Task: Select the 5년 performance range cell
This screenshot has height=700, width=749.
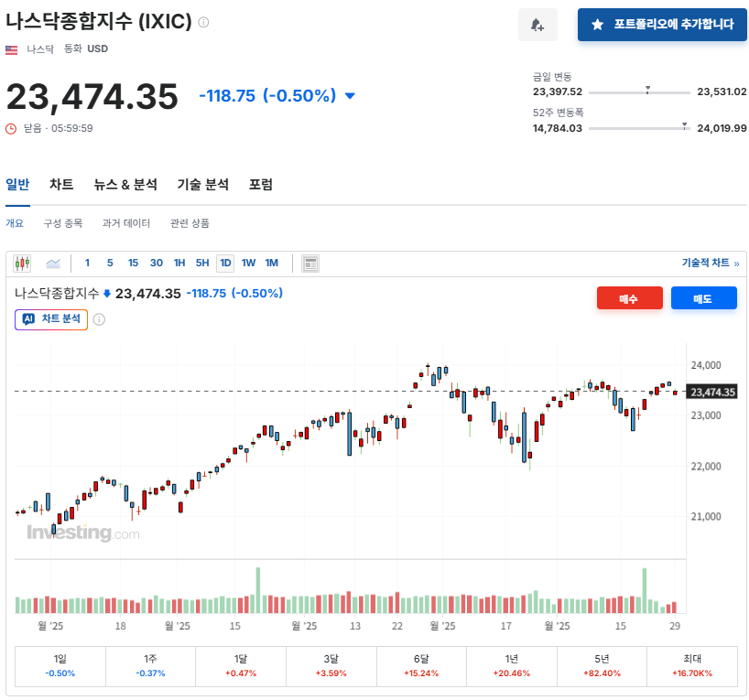Action: coord(602,666)
